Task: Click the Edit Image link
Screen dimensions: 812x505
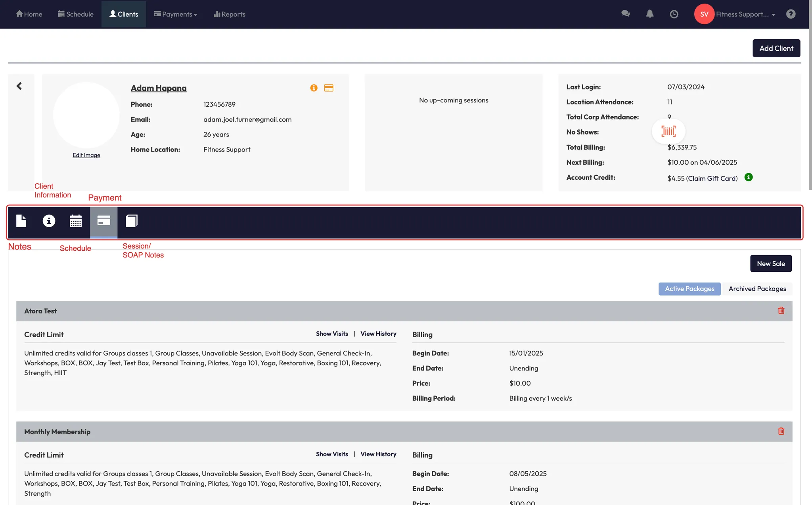Action: (x=86, y=155)
